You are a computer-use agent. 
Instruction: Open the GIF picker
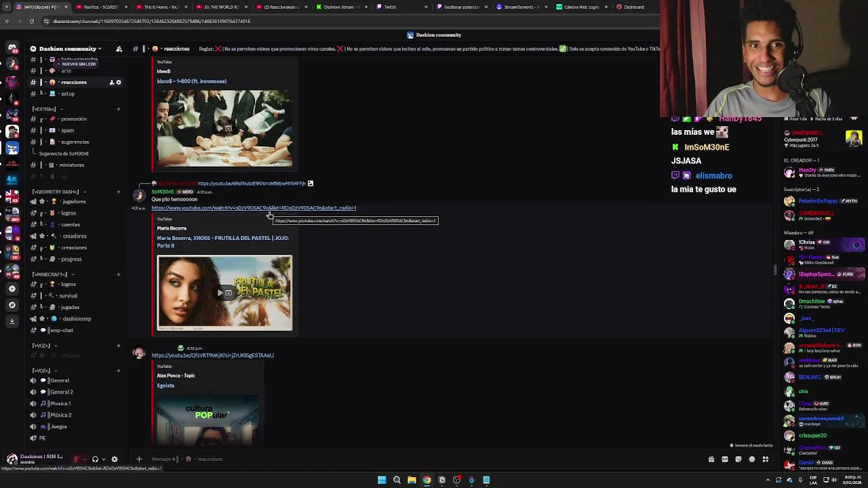coord(724,459)
